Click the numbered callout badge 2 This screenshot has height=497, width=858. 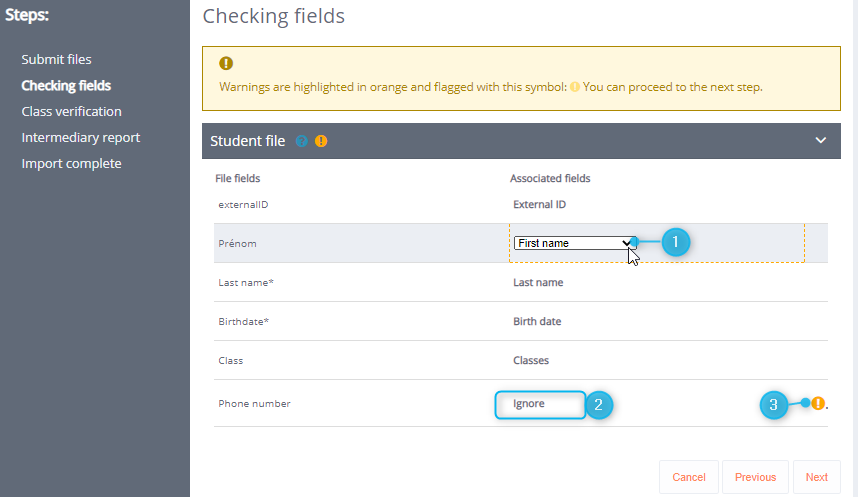(x=598, y=404)
